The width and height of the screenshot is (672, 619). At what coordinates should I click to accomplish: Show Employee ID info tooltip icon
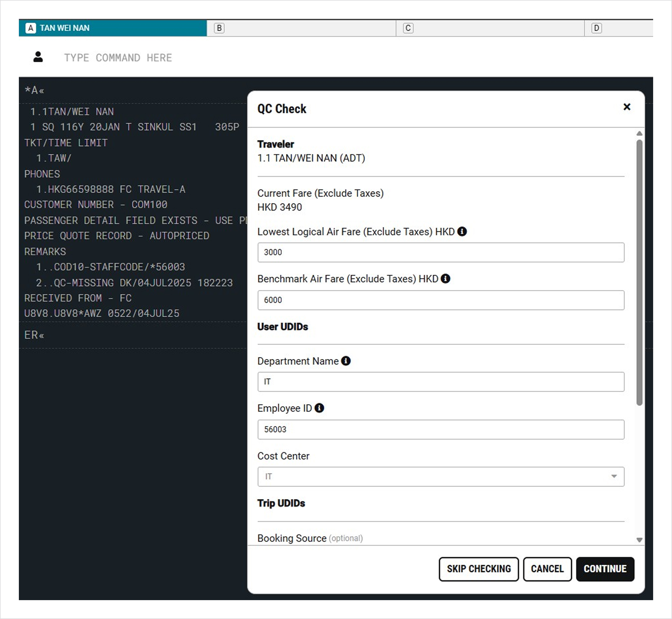[x=319, y=408]
